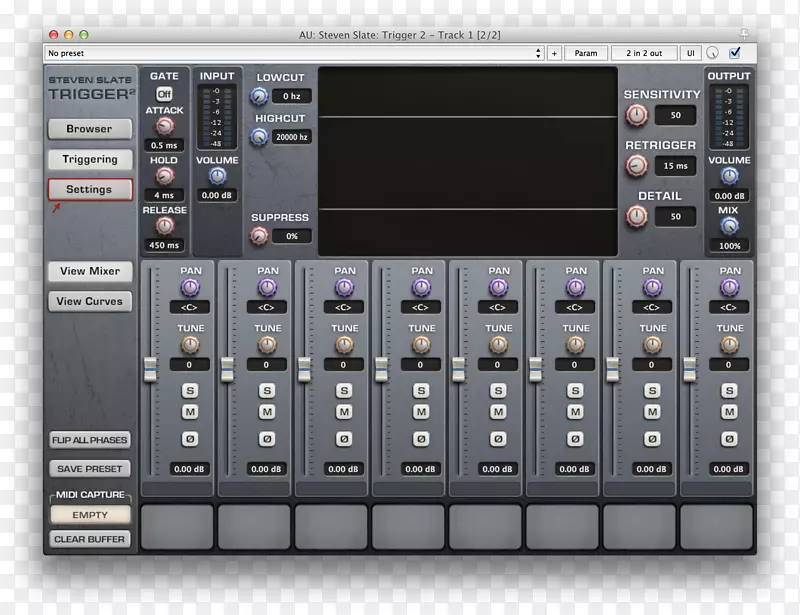
Task: Open the 2 in 2 out routing menu
Action: pyautogui.click(x=644, y=53)
